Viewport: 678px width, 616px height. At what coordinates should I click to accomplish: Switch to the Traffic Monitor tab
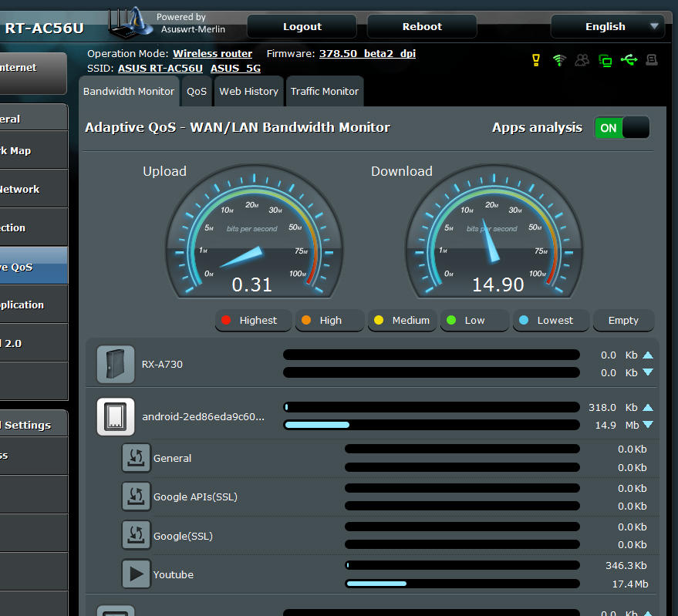pyautogui.click(x=324, y=91)
